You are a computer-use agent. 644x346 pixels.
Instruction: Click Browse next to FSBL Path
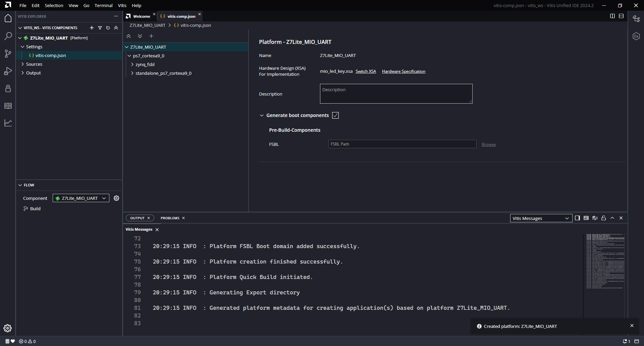click(x=489, y=145)
